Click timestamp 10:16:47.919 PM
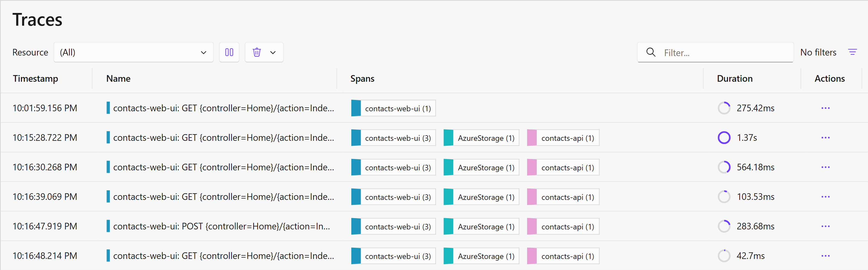The image size is (868, 270). [x=45, y=226]
